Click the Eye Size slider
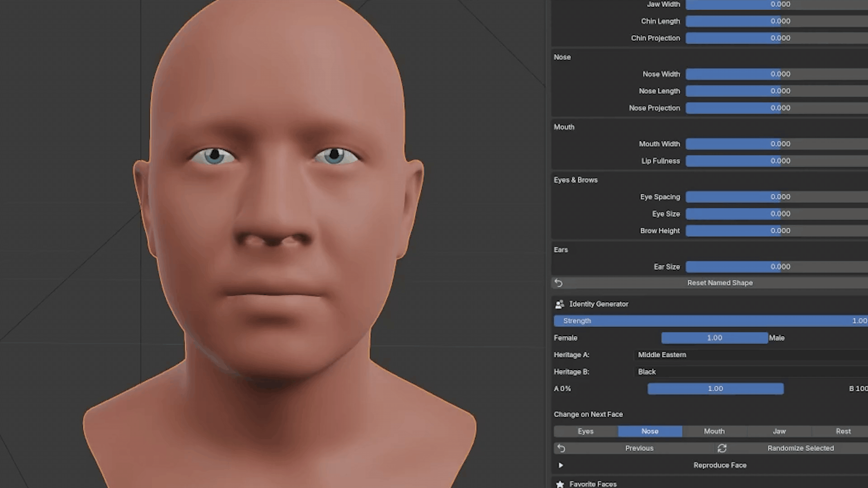This screenshot has height=488, width=868. (x=777, y=214)
